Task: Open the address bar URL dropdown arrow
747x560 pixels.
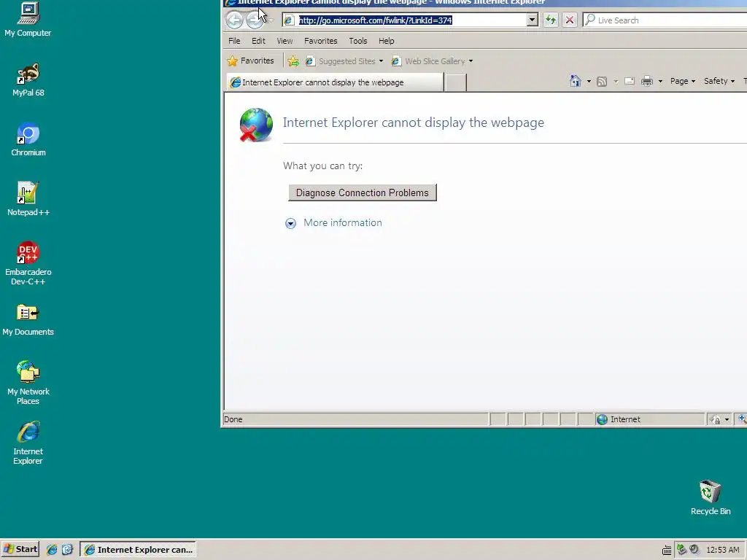Action: pyautogui.click(x=533, y=20)
